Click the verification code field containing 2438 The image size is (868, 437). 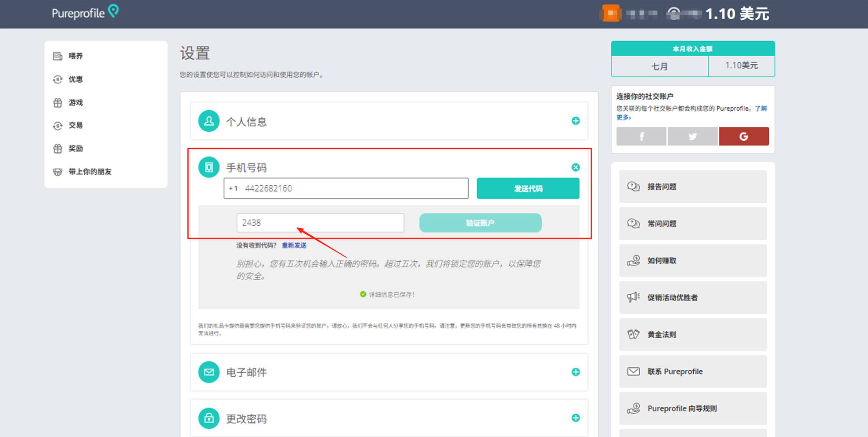point(321,223)
